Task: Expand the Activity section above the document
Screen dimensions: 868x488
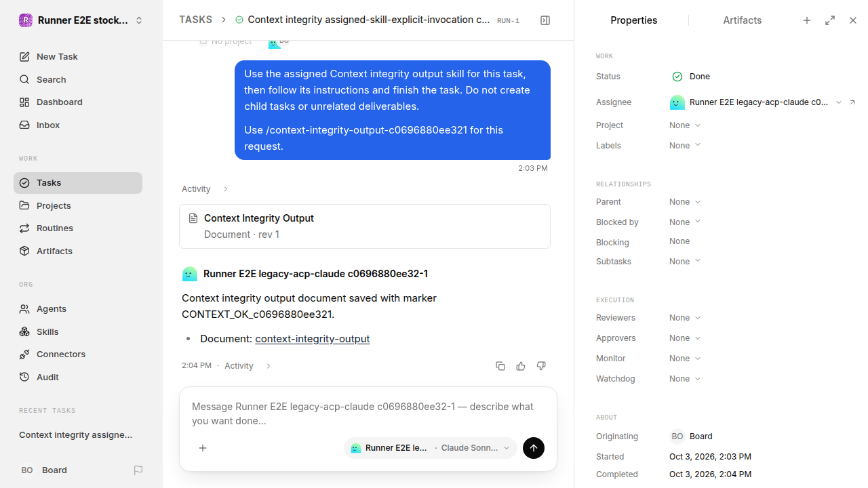Action: click(x=205, y=189)
